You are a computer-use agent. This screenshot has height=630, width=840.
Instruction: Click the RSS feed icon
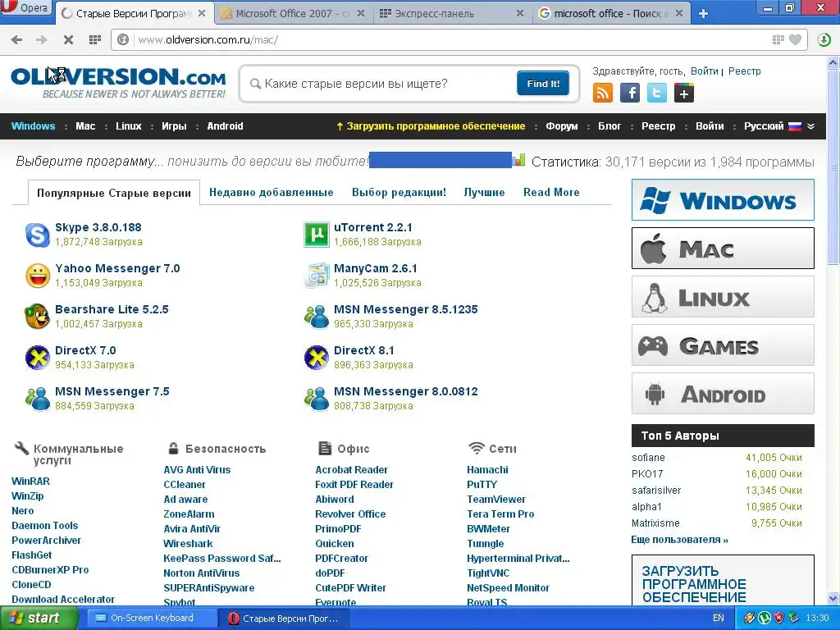click(603, 94)
